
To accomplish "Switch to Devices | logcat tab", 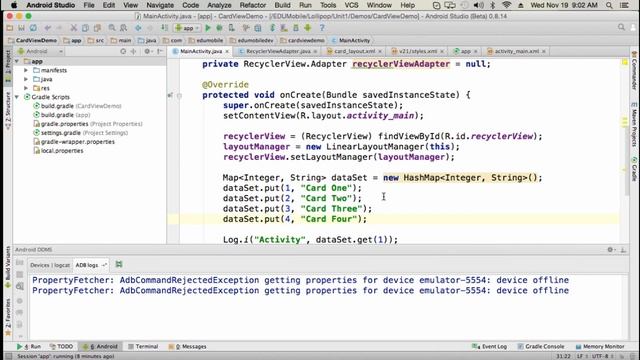I will pos(50,265).
